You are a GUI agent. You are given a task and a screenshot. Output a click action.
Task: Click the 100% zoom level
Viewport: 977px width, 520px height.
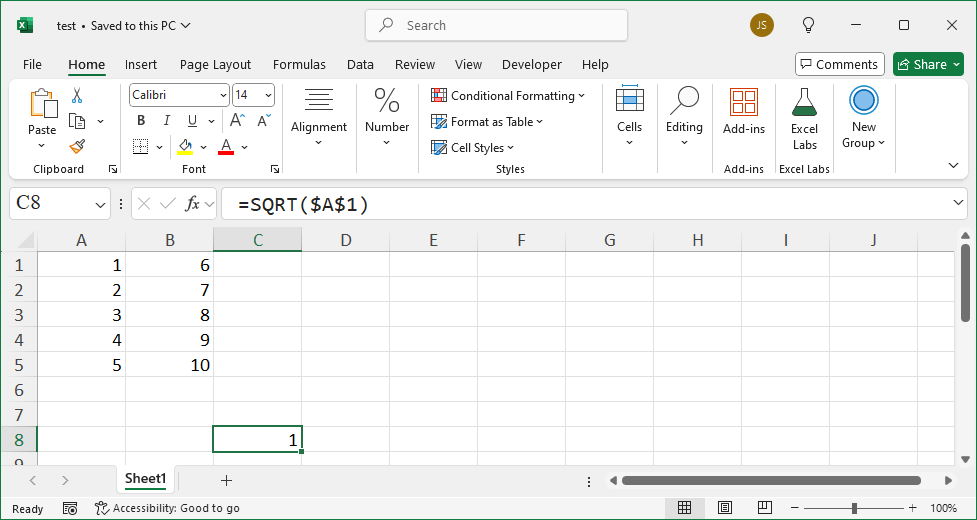[x=943, y=508]
